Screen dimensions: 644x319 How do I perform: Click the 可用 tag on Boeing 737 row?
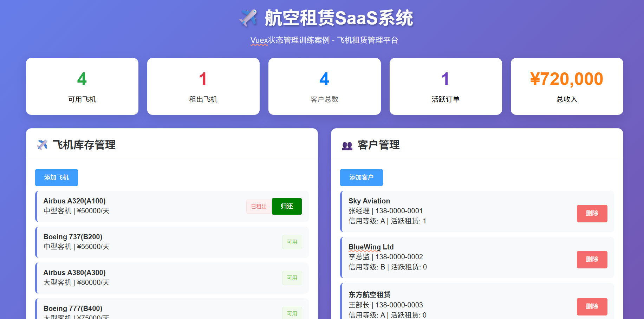[x=292, y=242]
